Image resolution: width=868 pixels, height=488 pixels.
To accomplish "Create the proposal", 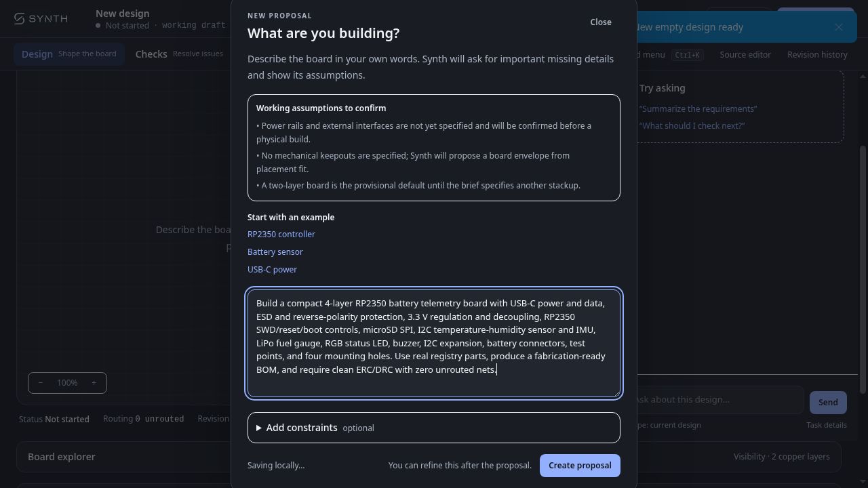I will [x=580, y=466].
